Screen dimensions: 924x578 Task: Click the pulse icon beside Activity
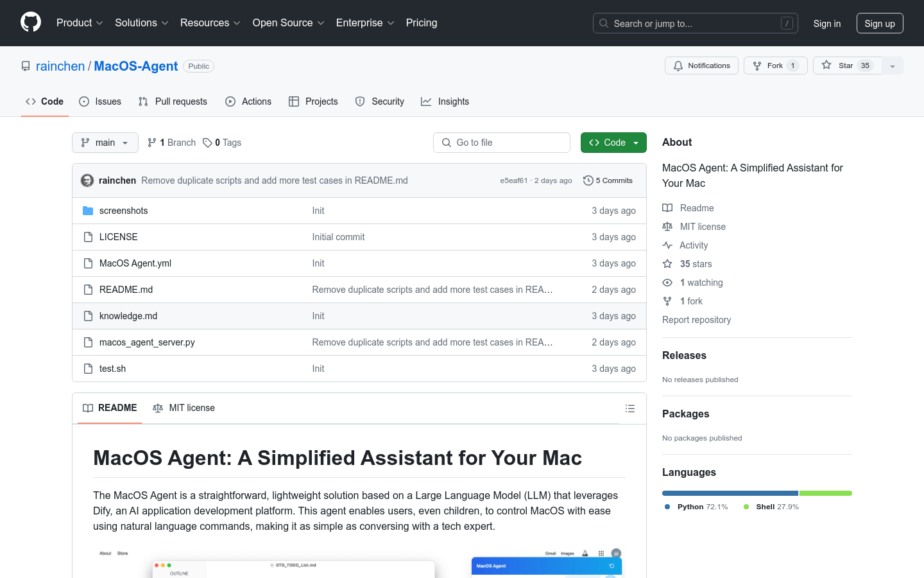tap(667, 245)
